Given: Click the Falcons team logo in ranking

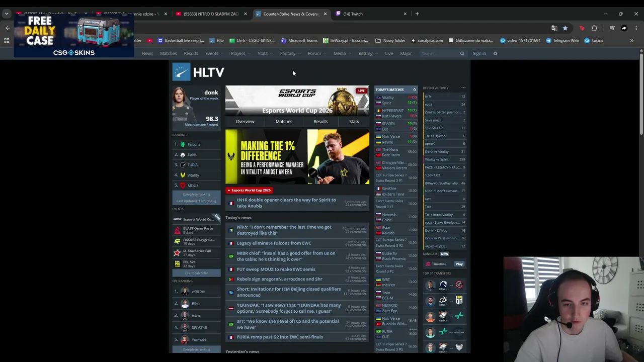Looking at the screenshot, I should (x=183, y=144).
